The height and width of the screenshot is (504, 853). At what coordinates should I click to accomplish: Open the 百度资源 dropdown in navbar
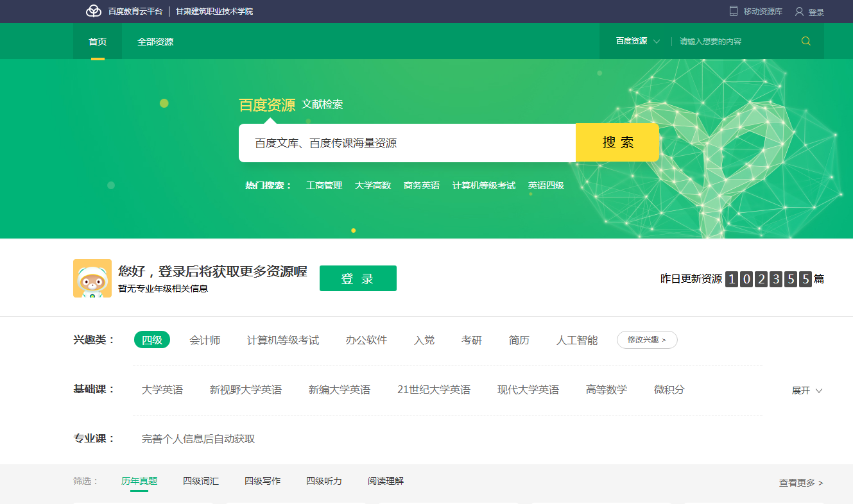click(637, 41)
